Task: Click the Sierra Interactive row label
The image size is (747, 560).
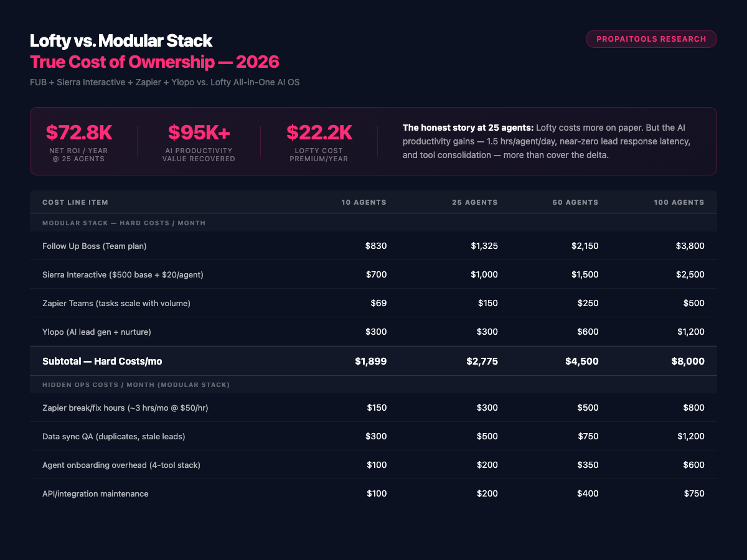Action: click(x=123, y=274)
